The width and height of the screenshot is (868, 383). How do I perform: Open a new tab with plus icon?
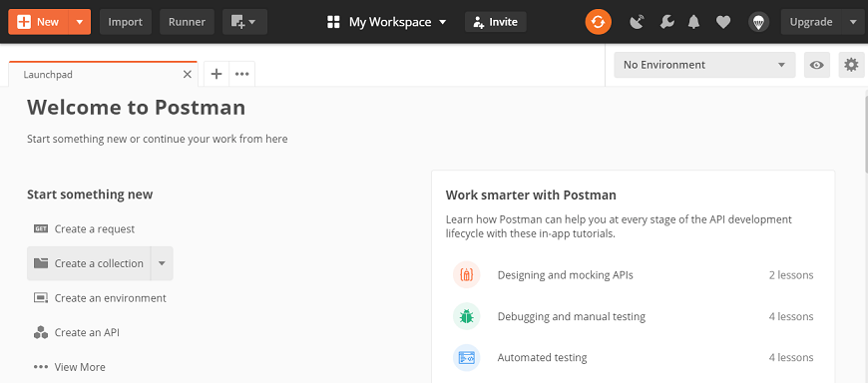[x=217, y=74]
